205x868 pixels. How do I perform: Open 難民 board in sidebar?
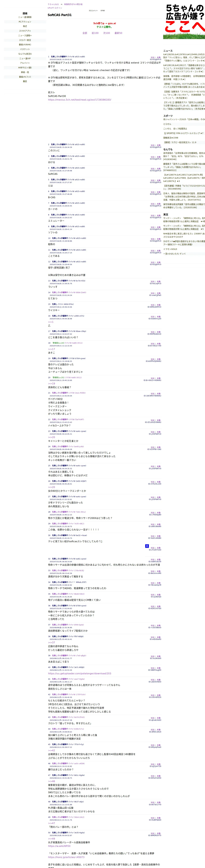pos(25,81)
